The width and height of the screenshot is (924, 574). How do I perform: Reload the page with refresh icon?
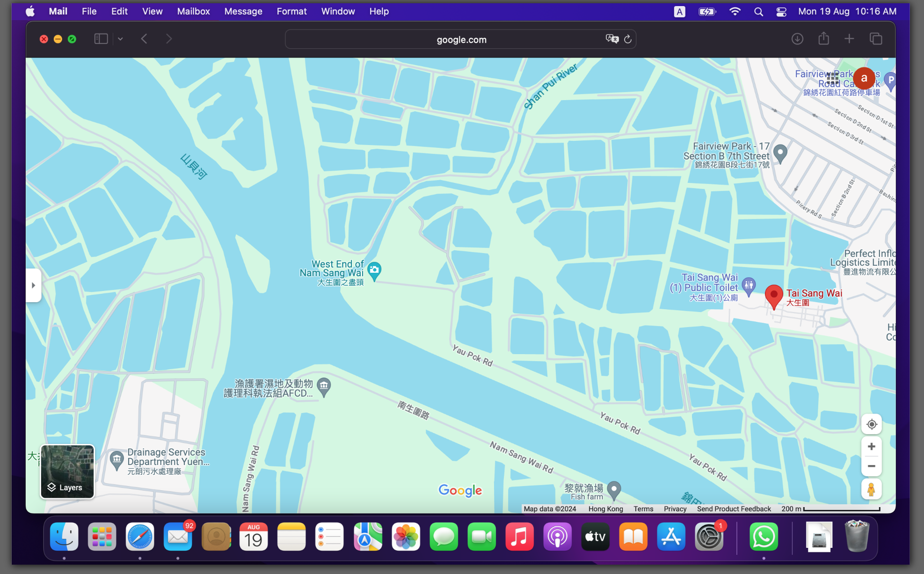coord(628,39)
